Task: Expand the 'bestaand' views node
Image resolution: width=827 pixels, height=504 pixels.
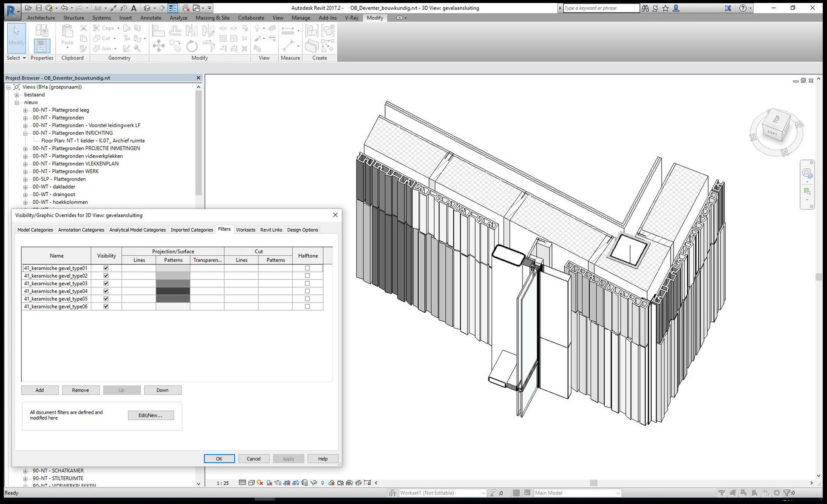Action: click(17, 95)
